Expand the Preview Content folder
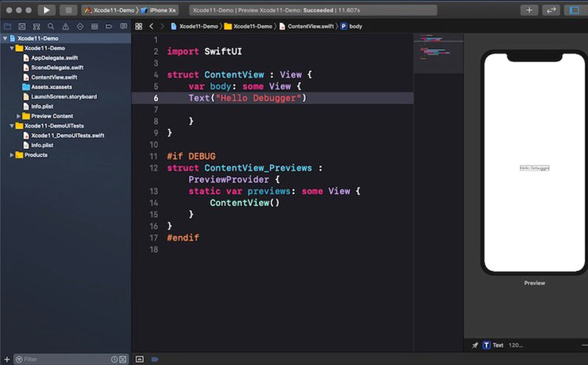 [x=19, y=116]
